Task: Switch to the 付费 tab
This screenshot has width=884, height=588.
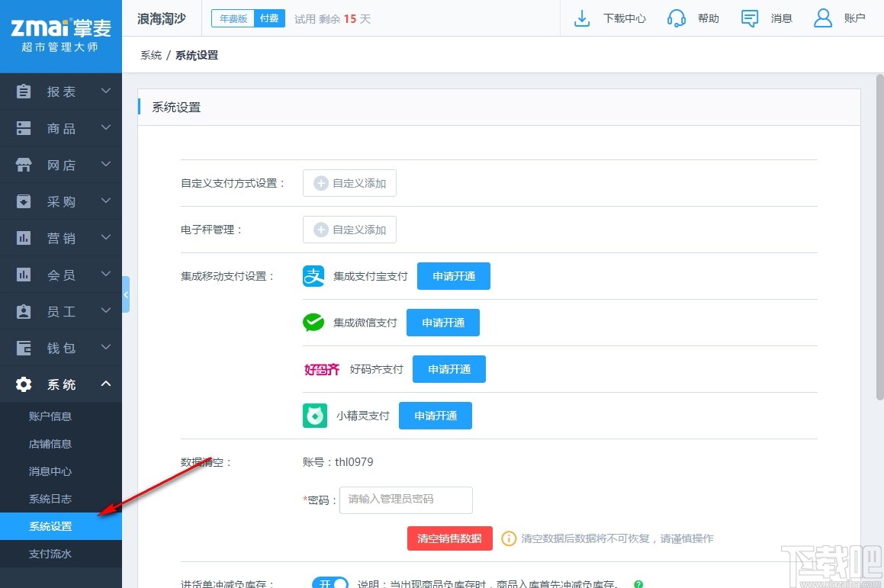Action: (268, 18)
